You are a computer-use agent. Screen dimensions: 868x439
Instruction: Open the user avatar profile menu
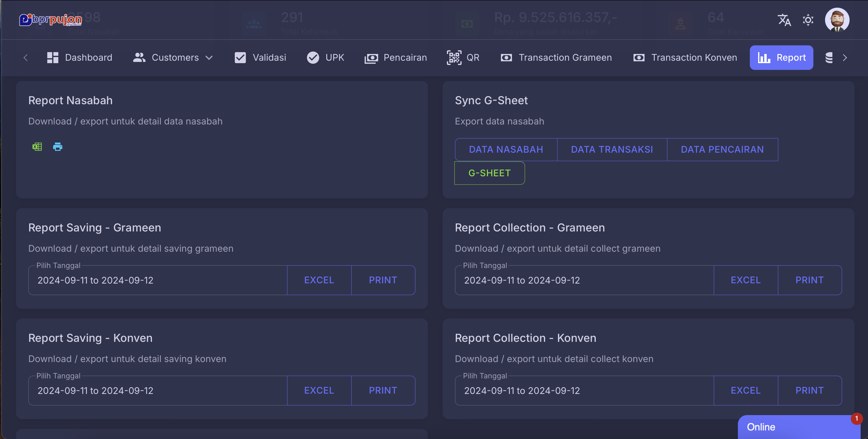(x=837, y=20)
